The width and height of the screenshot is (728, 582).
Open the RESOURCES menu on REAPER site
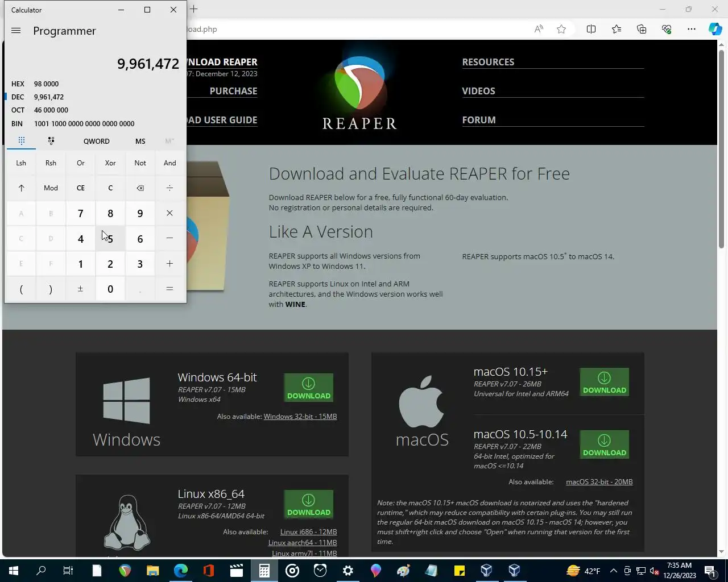click(488, 62)
